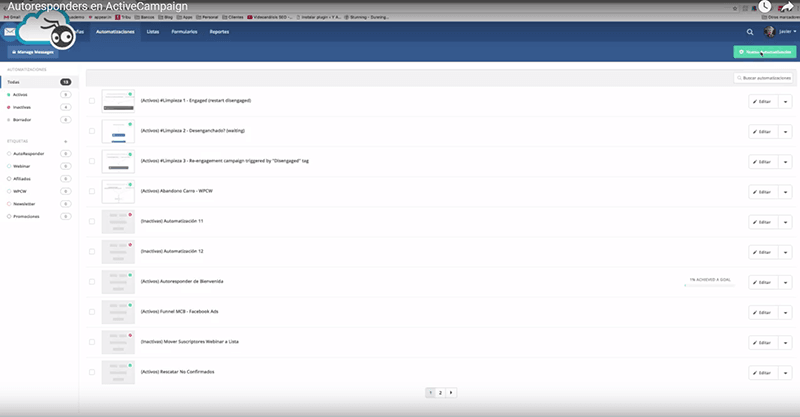The width and height of the screenshot is (800, 417).
Task: Open the Otros marcadores folder
Action: pos(781,17)
